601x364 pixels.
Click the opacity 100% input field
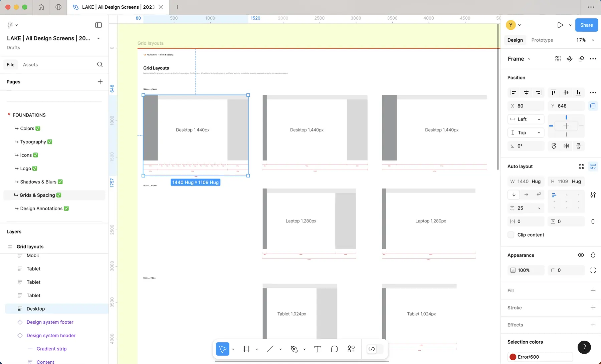click(526, 270)
